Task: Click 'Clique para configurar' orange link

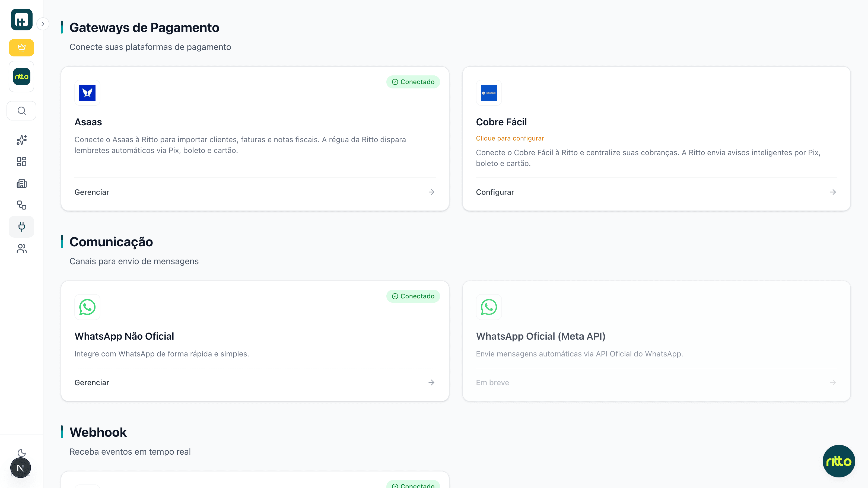Action: pos(510,138)
